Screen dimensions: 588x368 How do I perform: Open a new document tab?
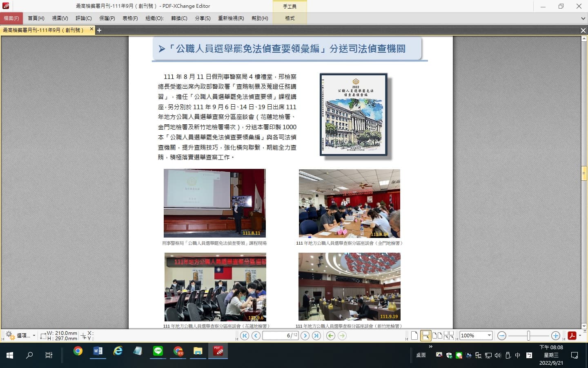point(99,30)
